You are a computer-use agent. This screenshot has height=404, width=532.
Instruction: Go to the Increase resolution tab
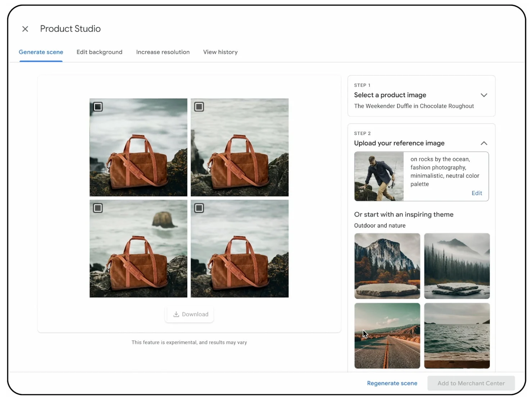pyautogui.click(x=163, y=52)
